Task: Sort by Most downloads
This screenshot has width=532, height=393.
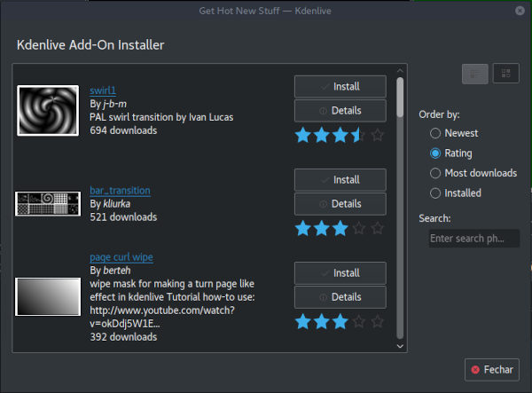Action: tap(473, 173)
